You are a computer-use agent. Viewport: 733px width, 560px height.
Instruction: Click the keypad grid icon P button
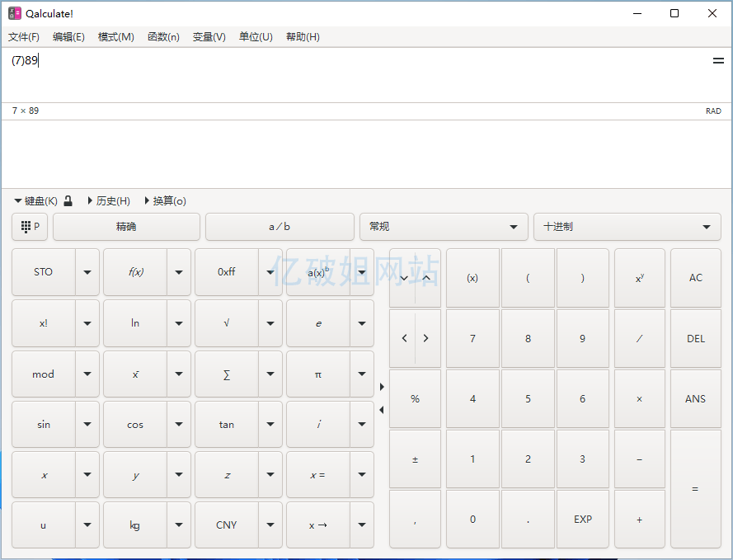(x=30, y=227)
